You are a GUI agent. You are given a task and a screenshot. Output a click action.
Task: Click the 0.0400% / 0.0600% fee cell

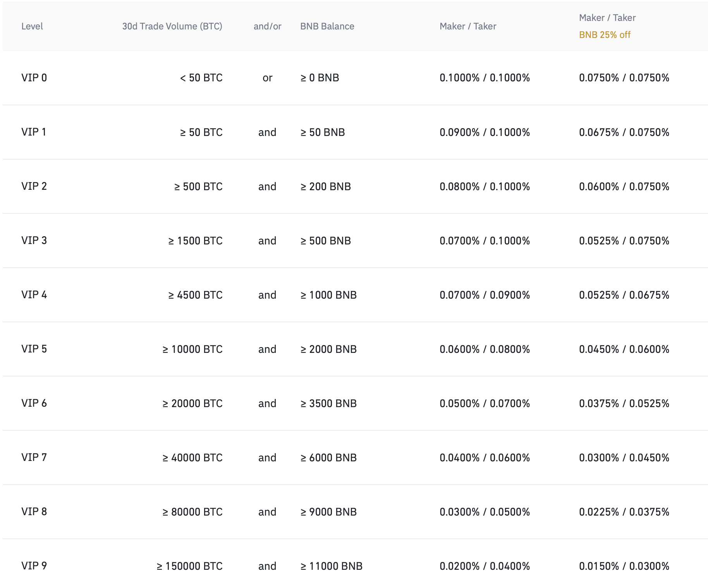485,458
